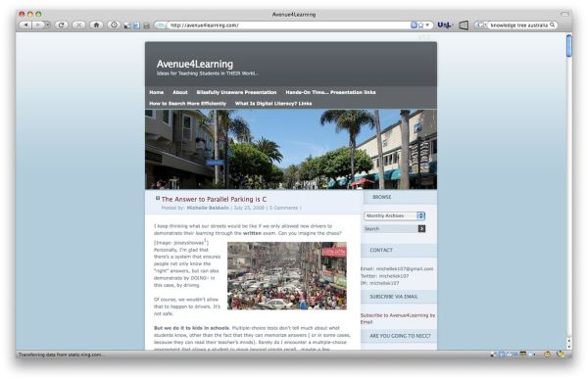Open the About page nav item
588x380 pixels.
[x=180, y=92]
